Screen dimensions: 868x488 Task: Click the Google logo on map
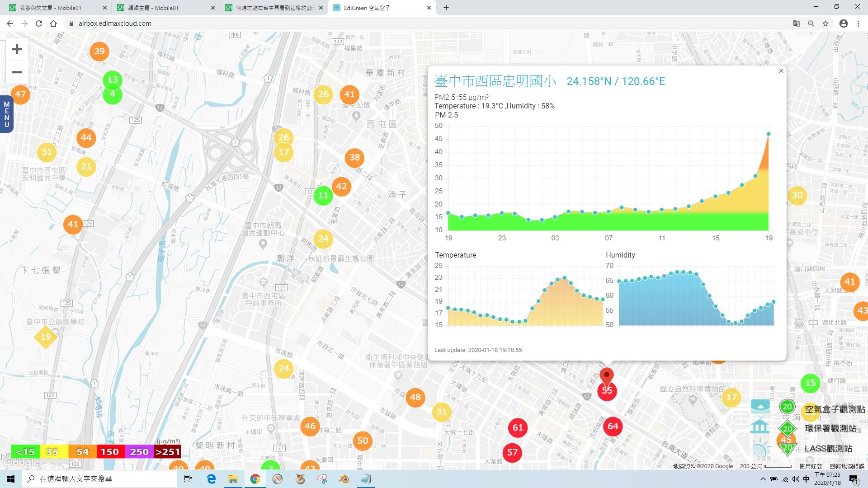click(21, 463)
